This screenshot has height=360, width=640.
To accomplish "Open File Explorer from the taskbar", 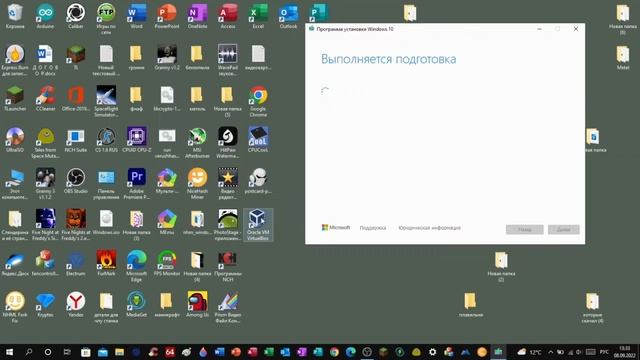I will 119,352.
